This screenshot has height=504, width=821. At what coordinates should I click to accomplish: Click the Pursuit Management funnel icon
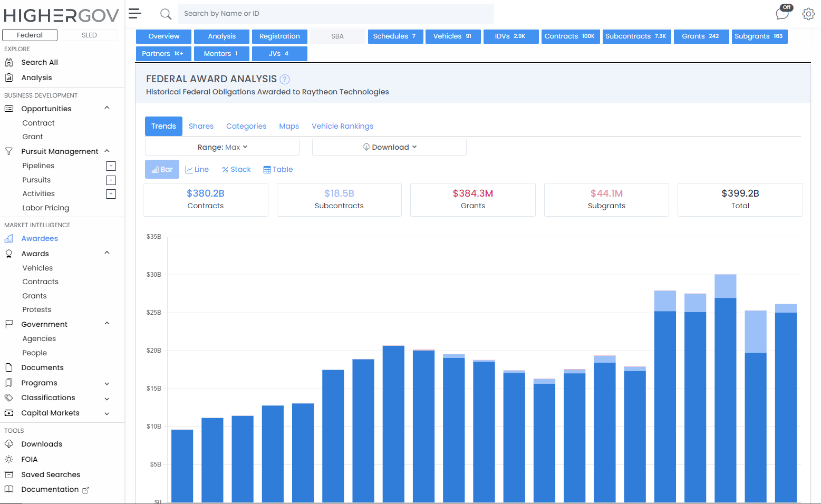coord(9,151)
